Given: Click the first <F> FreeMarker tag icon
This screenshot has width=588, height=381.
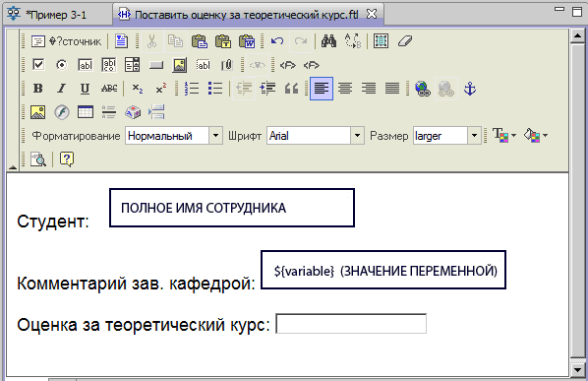Looking at the screenshot, I should [x=288, y=65].
